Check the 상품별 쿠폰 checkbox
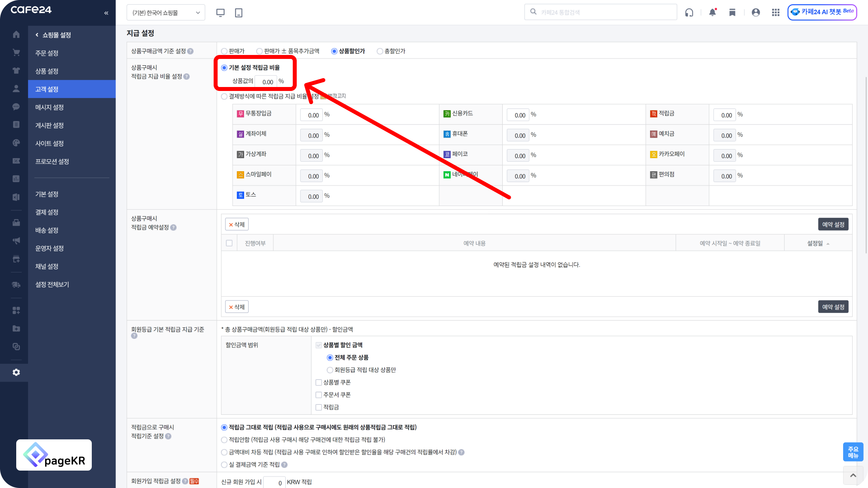This screenshot has width=868, height=488. pos(318,382)
